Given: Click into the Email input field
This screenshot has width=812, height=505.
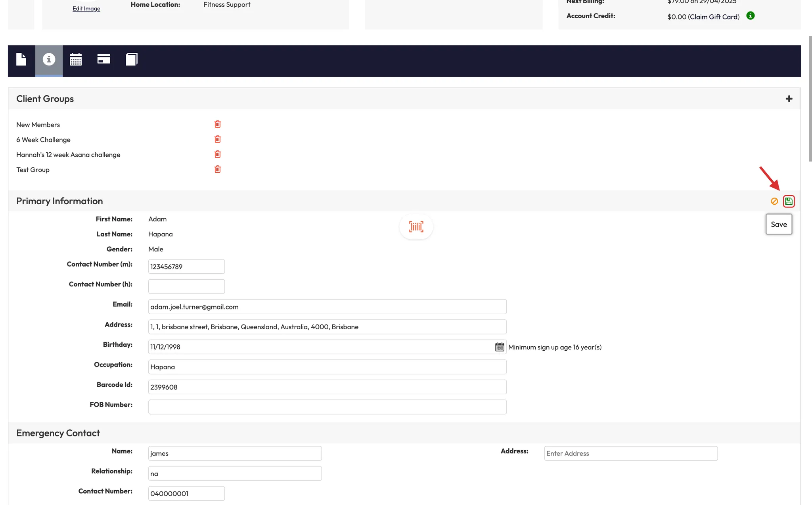Looking at the screenshot, I should pos(327,307).
